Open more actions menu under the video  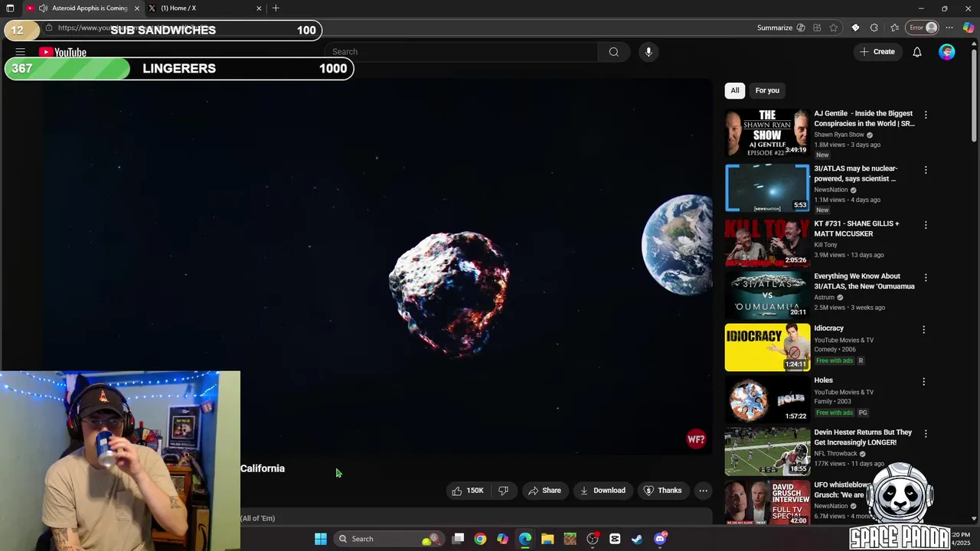click(703, 491)
